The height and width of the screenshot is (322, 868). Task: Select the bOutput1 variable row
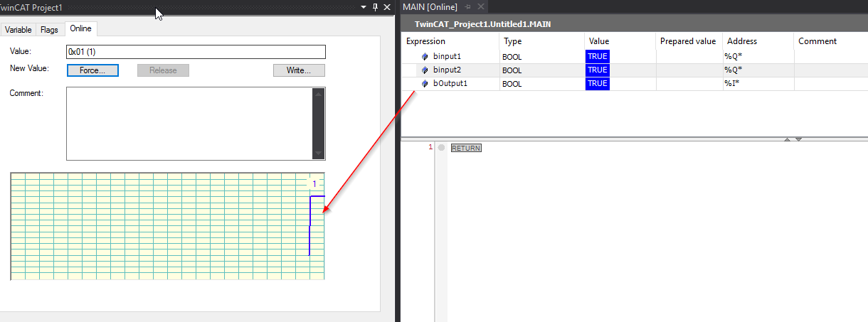(635, 83)
